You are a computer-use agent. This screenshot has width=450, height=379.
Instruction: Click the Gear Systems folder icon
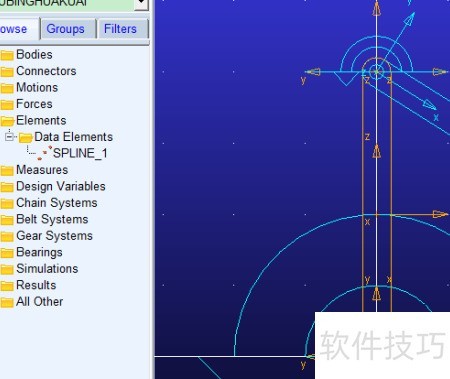[x=7, y=236]
